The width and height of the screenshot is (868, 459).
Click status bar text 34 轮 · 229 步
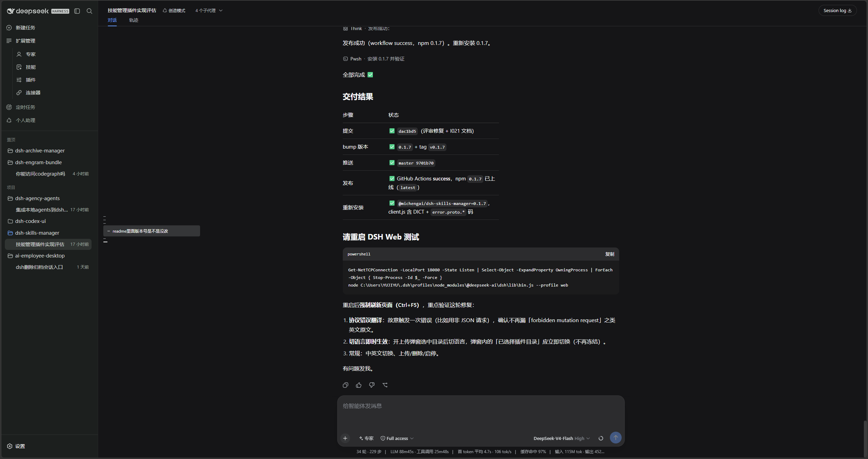click(x=369, y=452)
